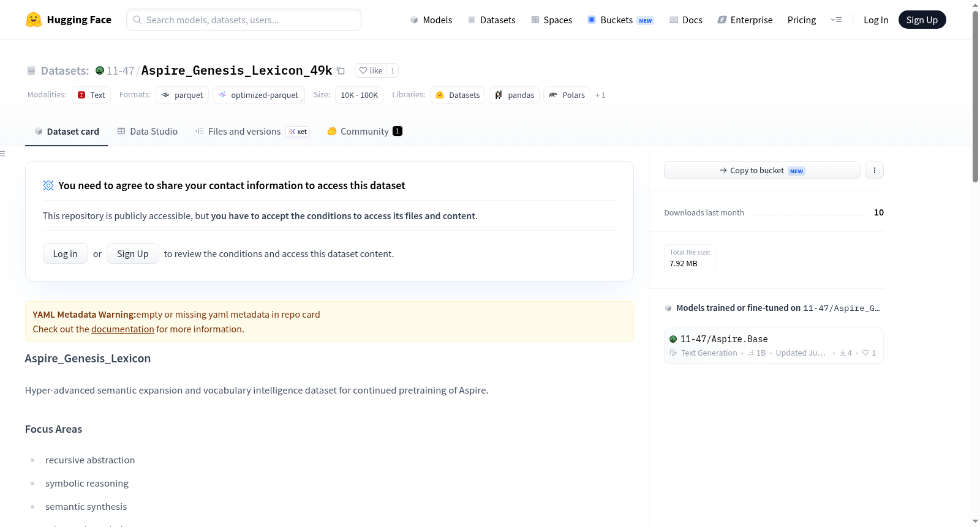980x527 pixels.
Task: Open the like count of 1
Action: pos(393,70)
